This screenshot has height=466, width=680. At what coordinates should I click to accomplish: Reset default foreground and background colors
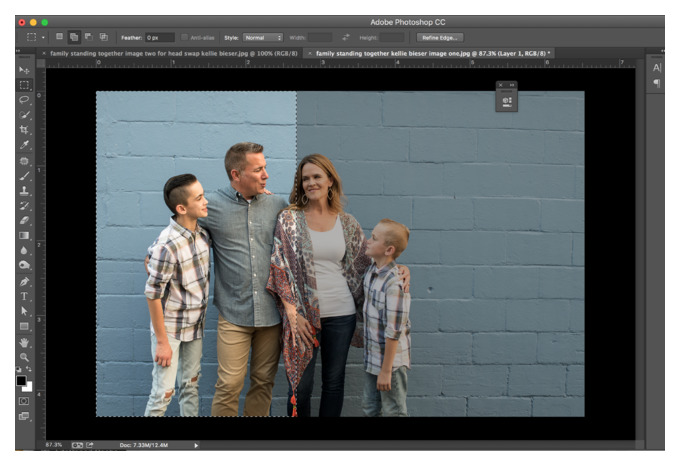[x=19, y=369]
